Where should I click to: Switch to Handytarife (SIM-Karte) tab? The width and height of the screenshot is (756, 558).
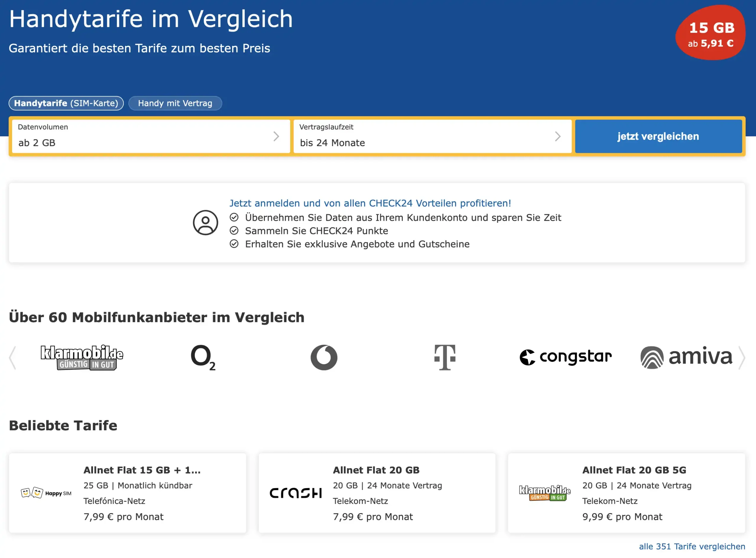(x=66, y=103)
